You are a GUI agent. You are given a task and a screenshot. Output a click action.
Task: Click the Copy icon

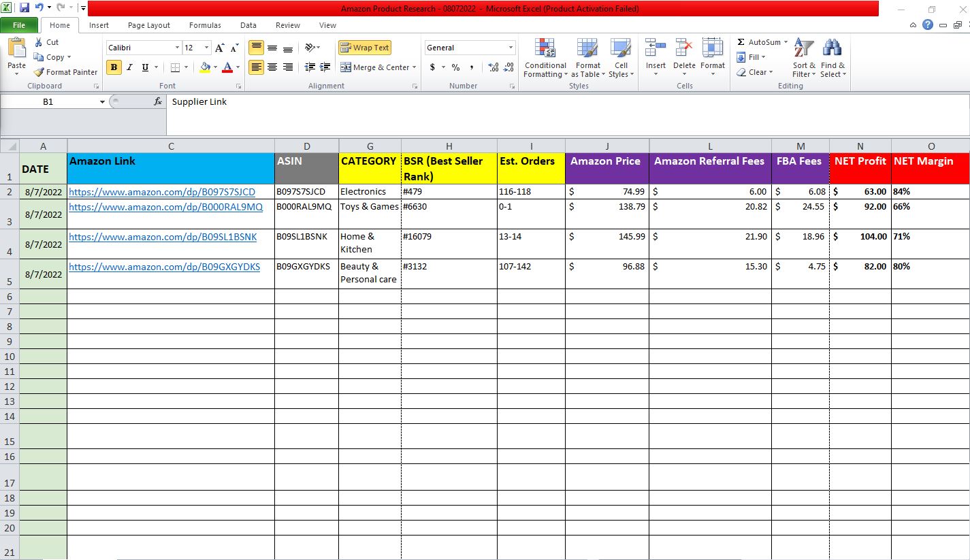click(x=39, y=57)
